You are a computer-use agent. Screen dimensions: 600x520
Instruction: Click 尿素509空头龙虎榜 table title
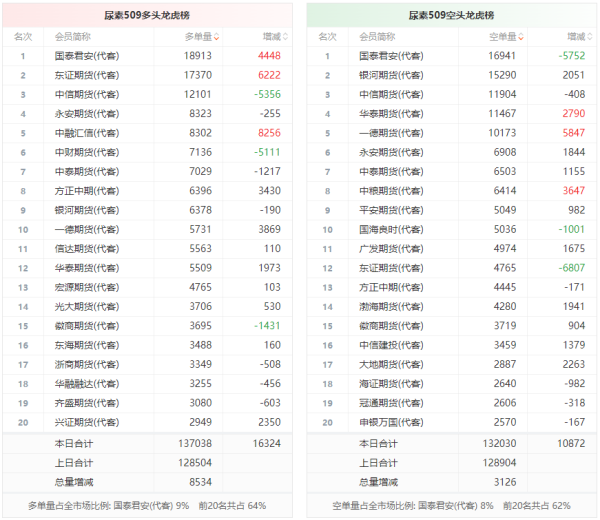coord(451,15)
